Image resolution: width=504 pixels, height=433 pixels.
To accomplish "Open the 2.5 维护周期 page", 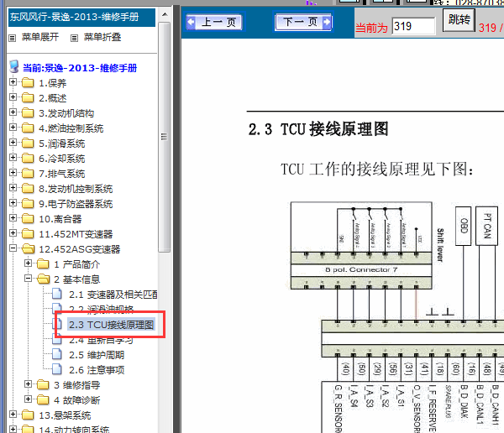I will click(x=97, y=355).
